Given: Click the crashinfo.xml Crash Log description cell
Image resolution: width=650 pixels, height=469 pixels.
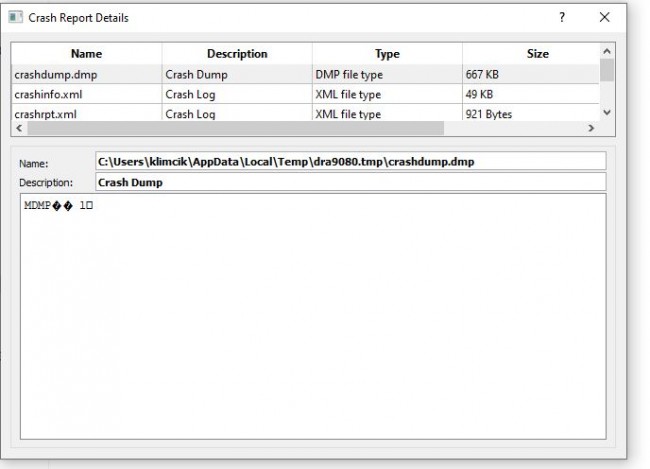Looking at the screenshot, I should coord(237,95).
